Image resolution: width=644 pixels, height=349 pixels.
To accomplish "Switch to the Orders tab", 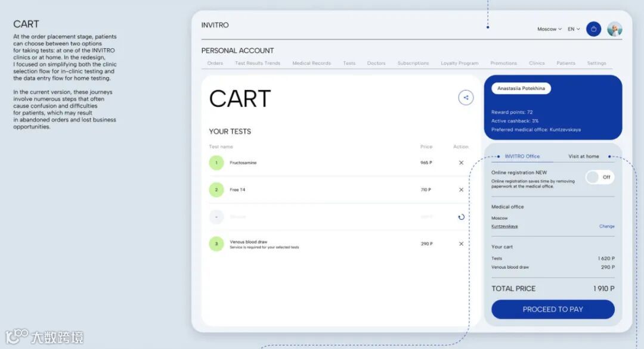I will (215, 63).
